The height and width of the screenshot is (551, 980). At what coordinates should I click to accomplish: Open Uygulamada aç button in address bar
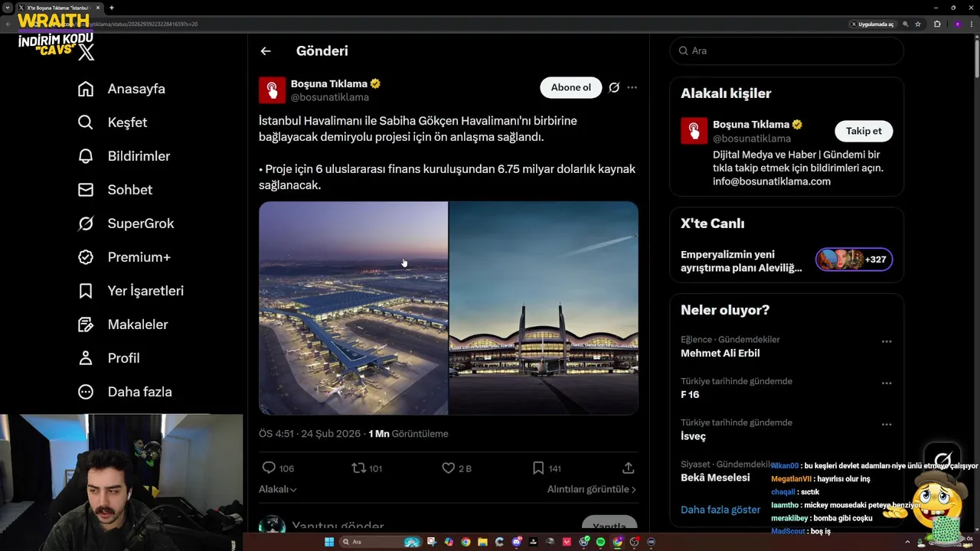click(x=872, y=24)
